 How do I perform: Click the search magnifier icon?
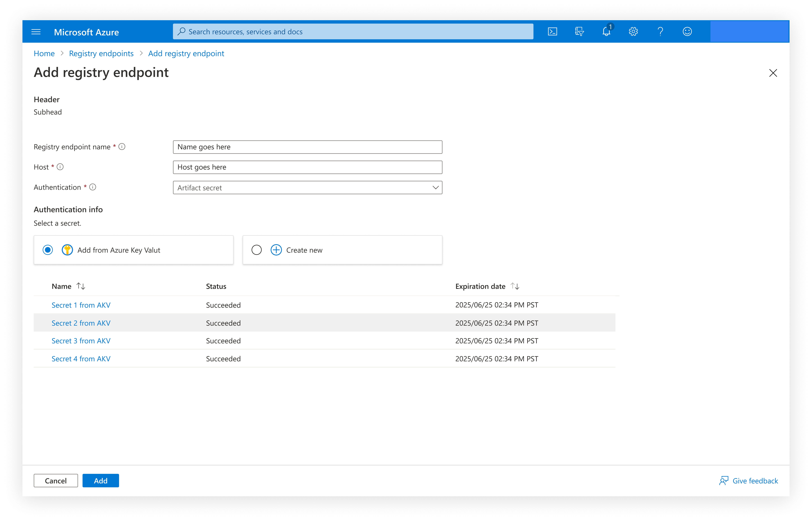coord(182,31)
